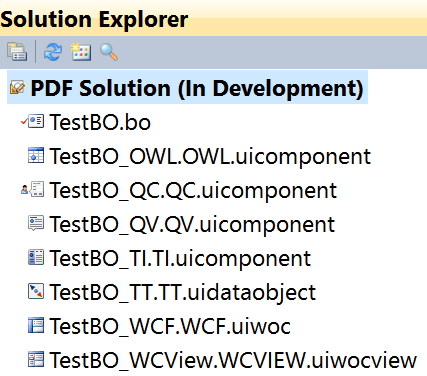Click the TI uicomponent file icon
Viewport: 427px width, 376px height.
[36, 257]
